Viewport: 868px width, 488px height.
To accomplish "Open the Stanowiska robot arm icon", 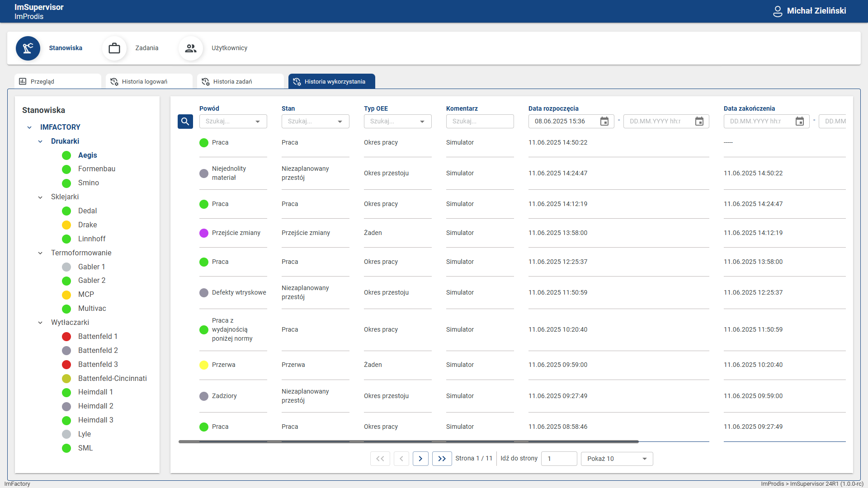I will click(28, 48).
